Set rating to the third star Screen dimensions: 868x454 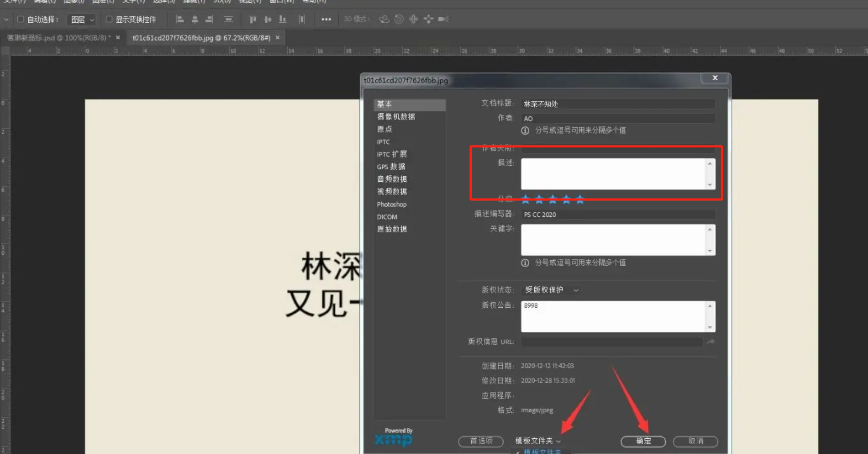point(553,199)
